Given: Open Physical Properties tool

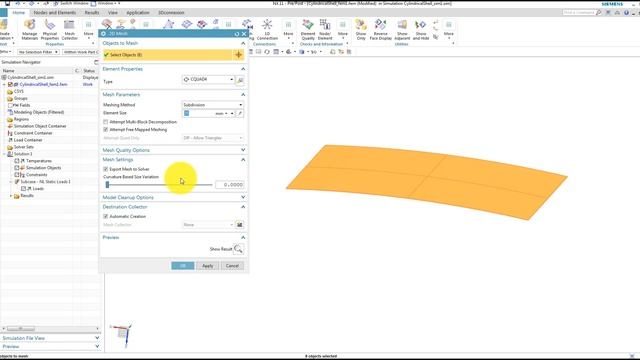Looking at the screenshot, I should (50, 29).
